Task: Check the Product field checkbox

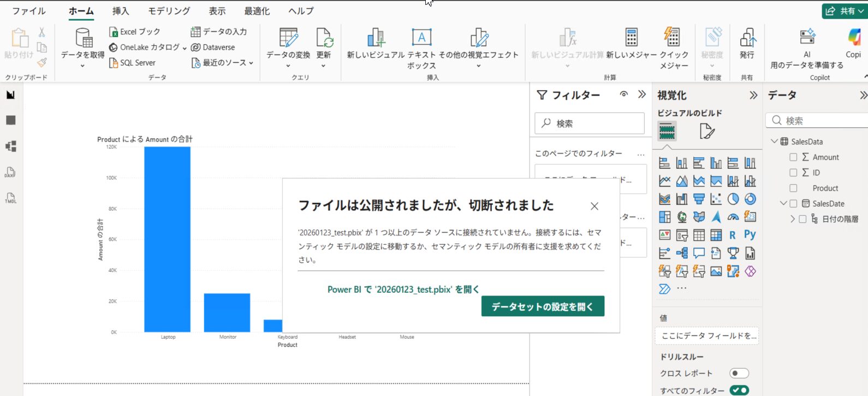Action: click(793, 188)
